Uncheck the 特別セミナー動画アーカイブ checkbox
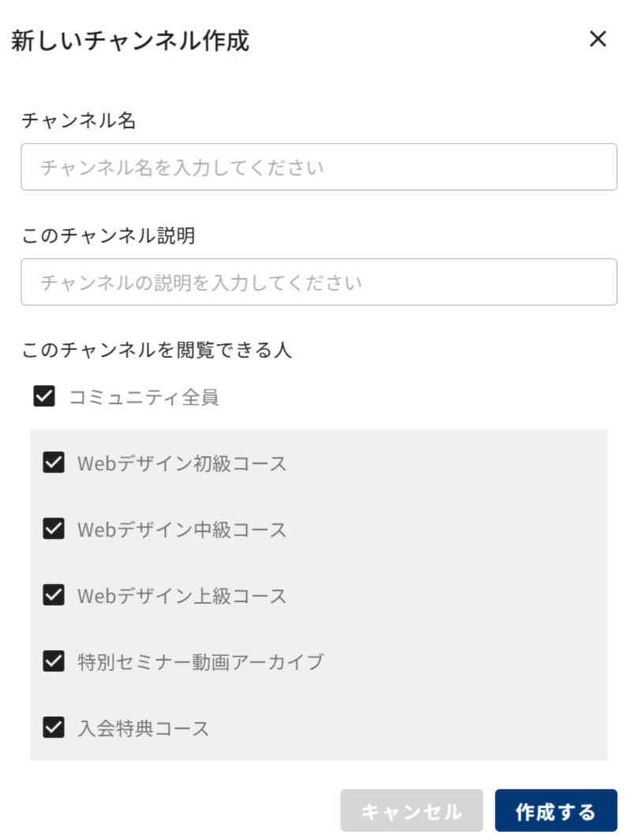The height and width of the screenshot is (840, 632). [x=54, y=661]
